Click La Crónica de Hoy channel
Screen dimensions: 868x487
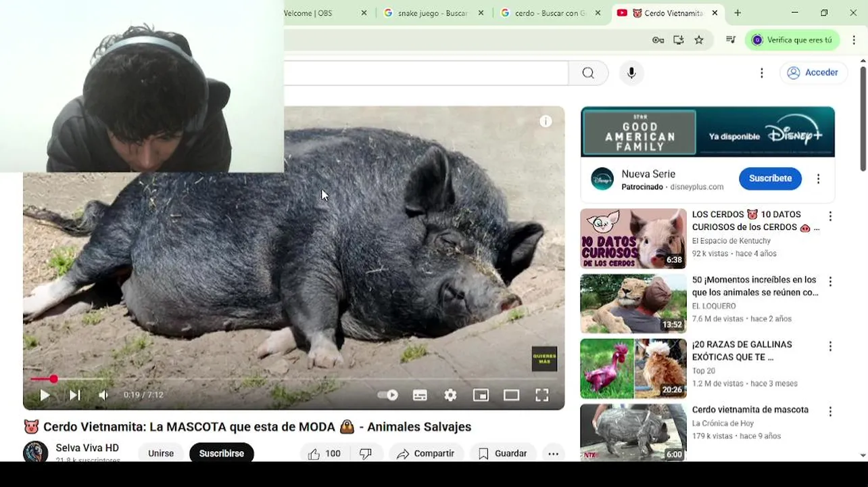coord(723,423)
